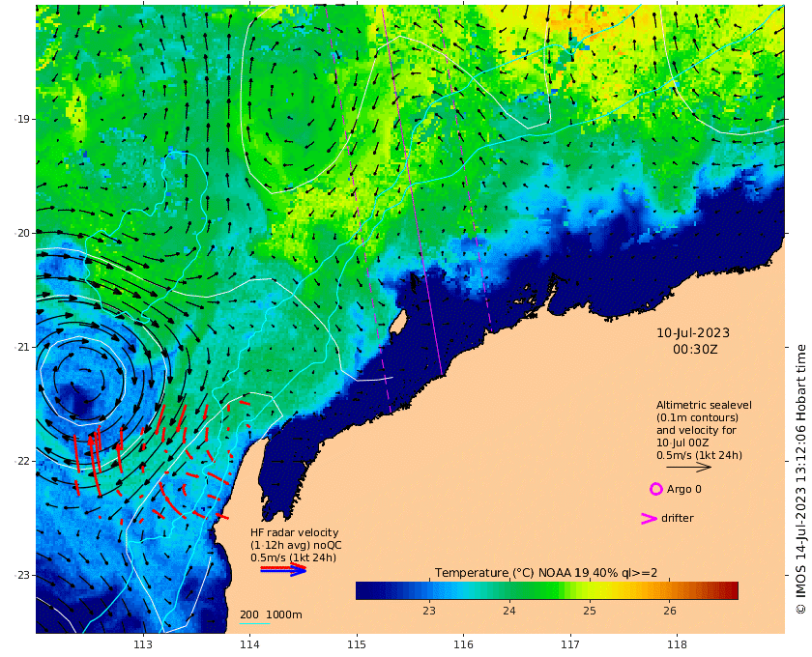The width and height of the screenshot is (812, 657).
Task: Click longitude axis label 116
Action: tap(463, 644)
